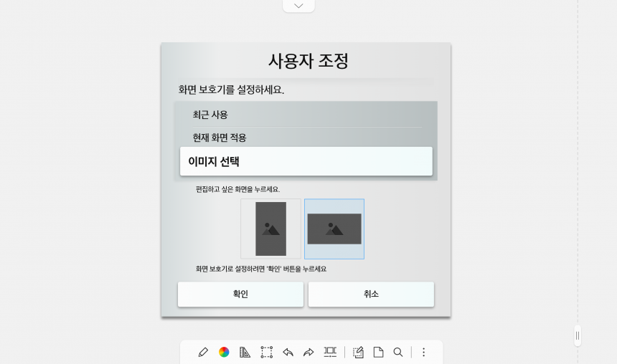Redo the action with the right curved arrow
The image size is (617, 364).
click(x=308, y=352)
